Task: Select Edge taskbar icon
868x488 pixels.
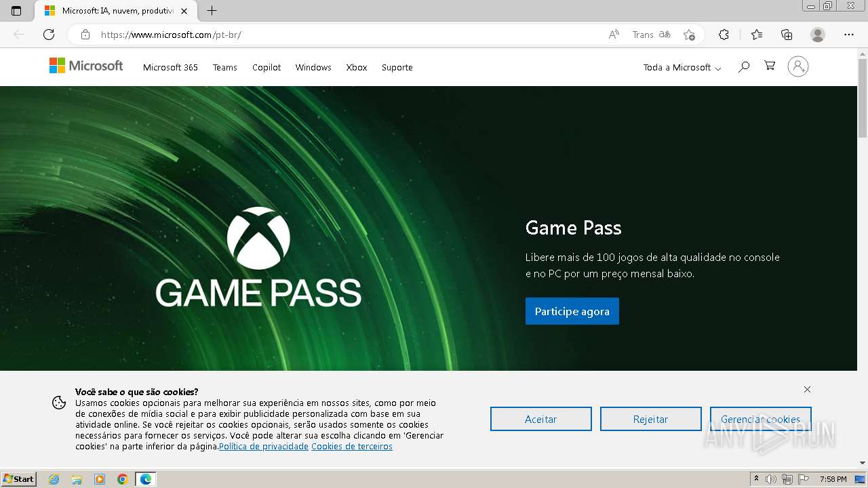Action: 146,479
